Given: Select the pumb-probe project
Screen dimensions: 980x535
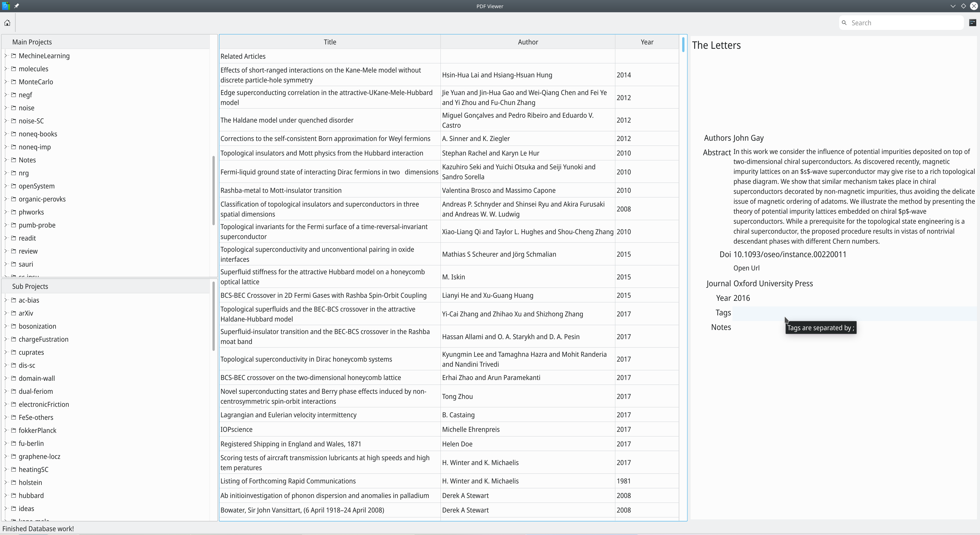Looking at the screenshot, I should (37, 225).
